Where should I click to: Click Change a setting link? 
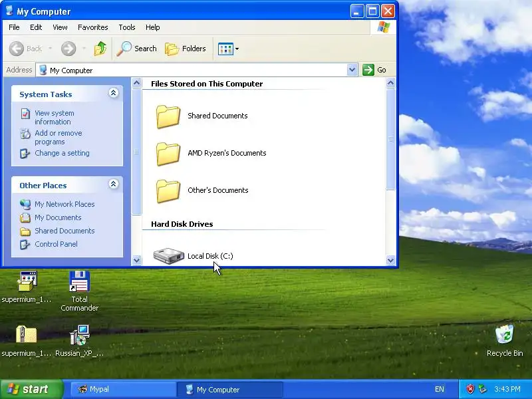[62, 153]
